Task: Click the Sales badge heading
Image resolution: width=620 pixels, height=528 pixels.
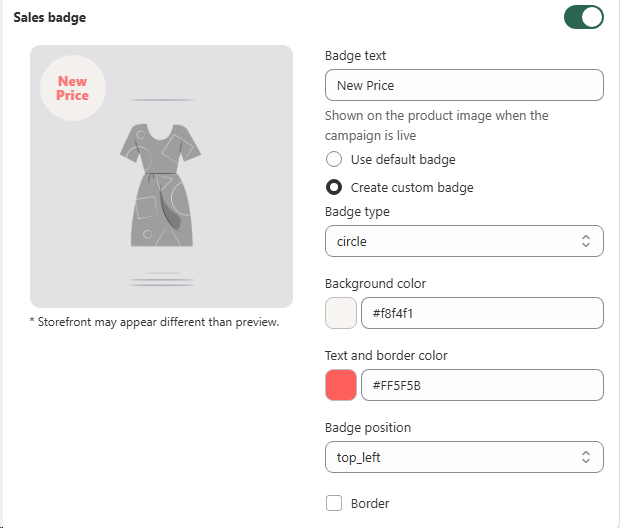Action: tap(50, 17)
